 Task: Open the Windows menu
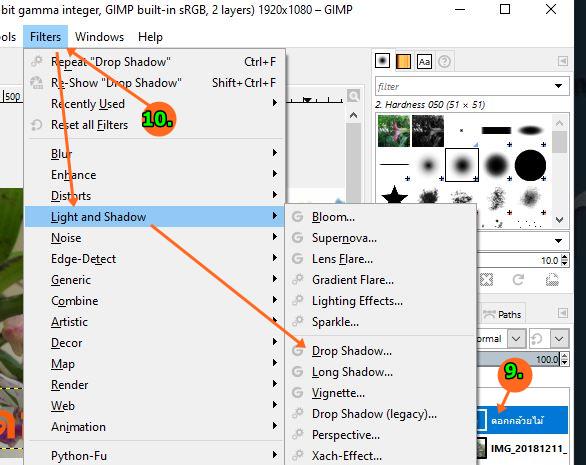pyautogui.click(x=99, y=37)
